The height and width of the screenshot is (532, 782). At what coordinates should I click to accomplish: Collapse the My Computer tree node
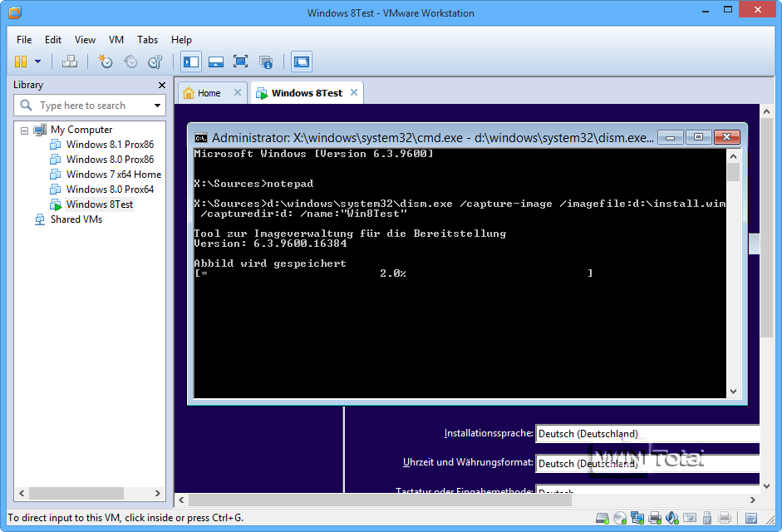pos(24,131)
